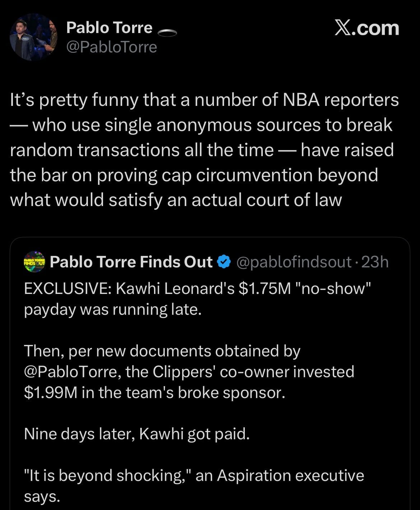
Task: Open Pablo Torre's profile photo
Action: click(x=34, y=37)
